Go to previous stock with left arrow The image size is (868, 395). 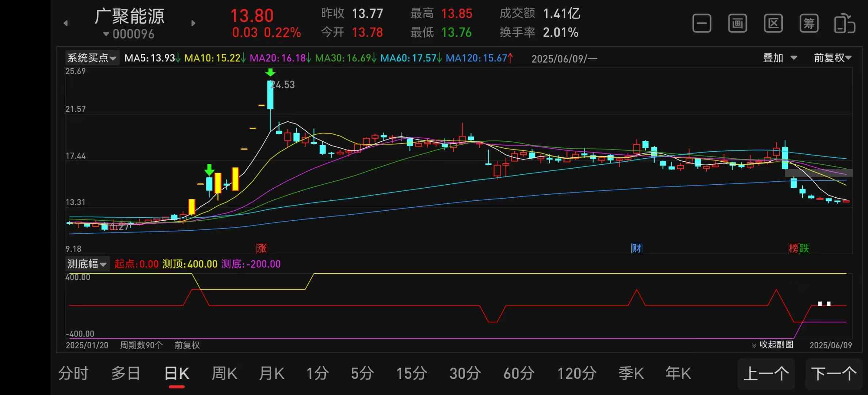coord(66,23)
